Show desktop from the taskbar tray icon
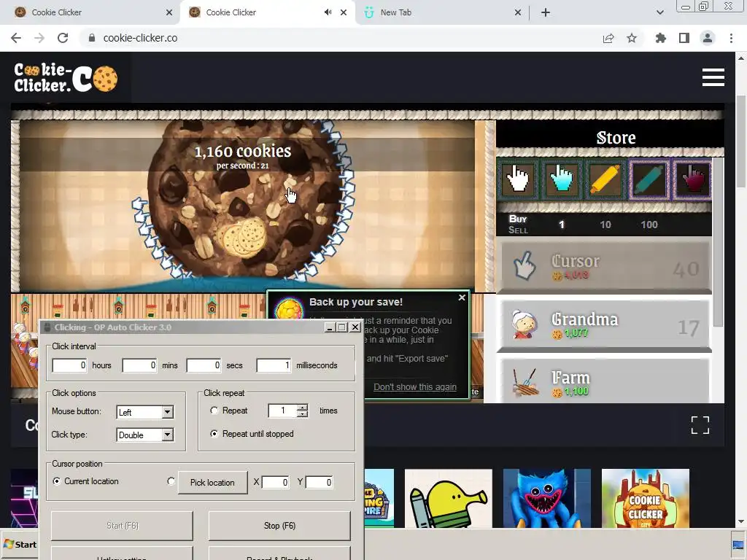The height and width of the screenshot is (560, 747). pos(738,545)
